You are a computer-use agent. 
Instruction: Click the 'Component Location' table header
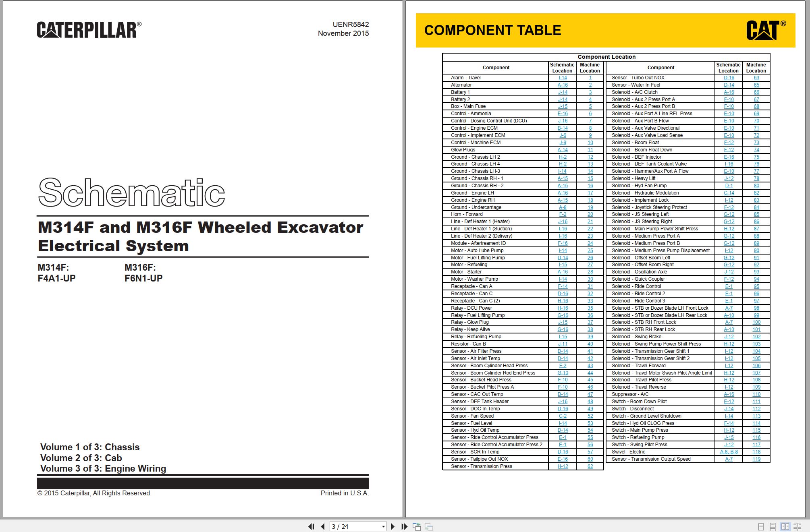pos(606,57)
